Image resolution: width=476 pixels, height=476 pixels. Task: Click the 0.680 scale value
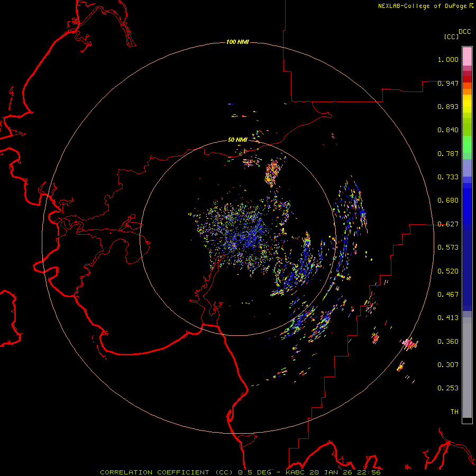(448, 200)
